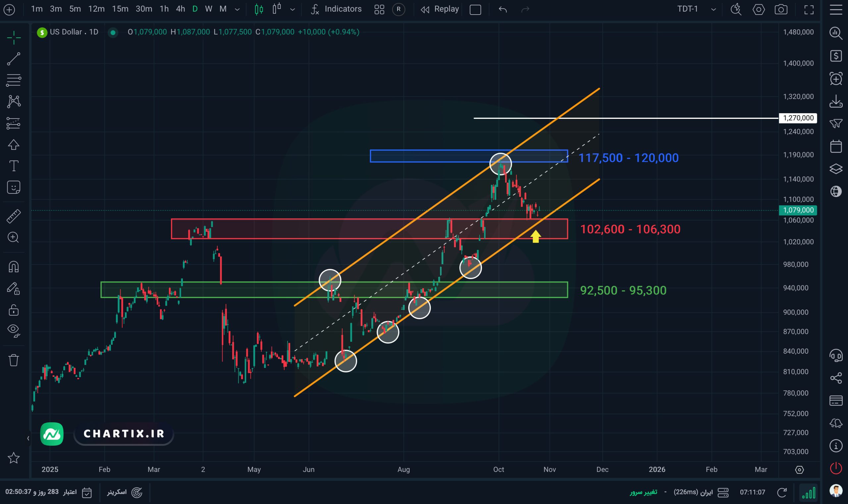Delete drawings with the trash icon
This screenshot has width=848, height=504.
[x=14, y=360]
